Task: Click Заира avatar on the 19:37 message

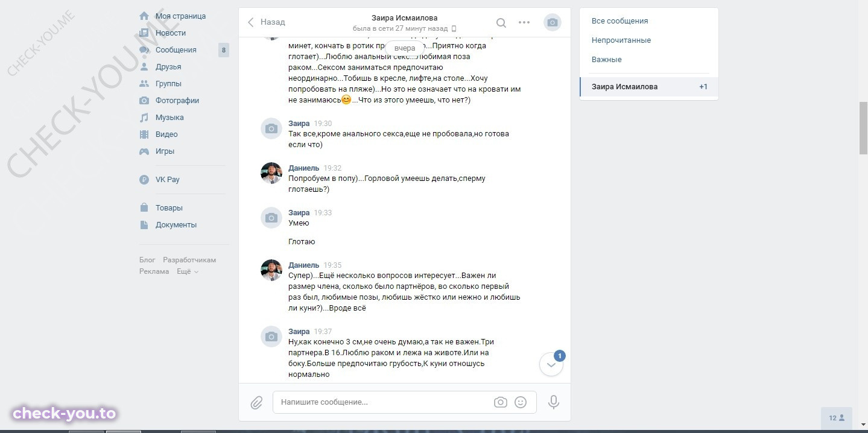Action: 271,337
